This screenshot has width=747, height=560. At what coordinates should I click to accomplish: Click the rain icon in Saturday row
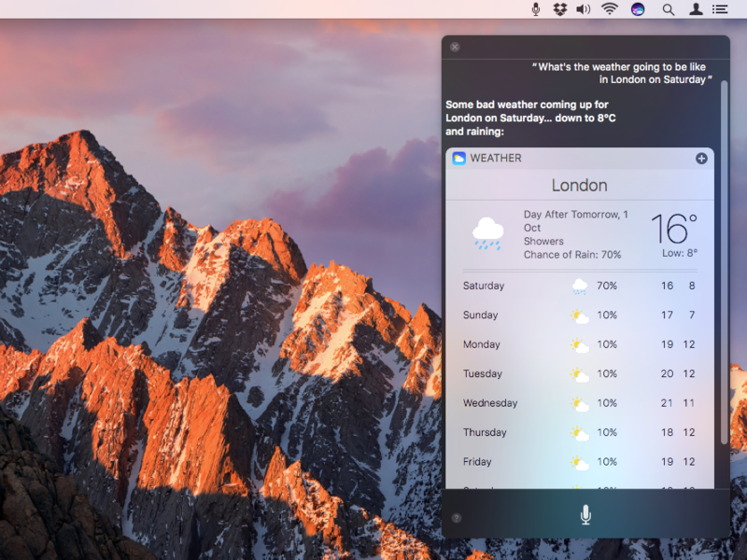[x=580, y=287]
